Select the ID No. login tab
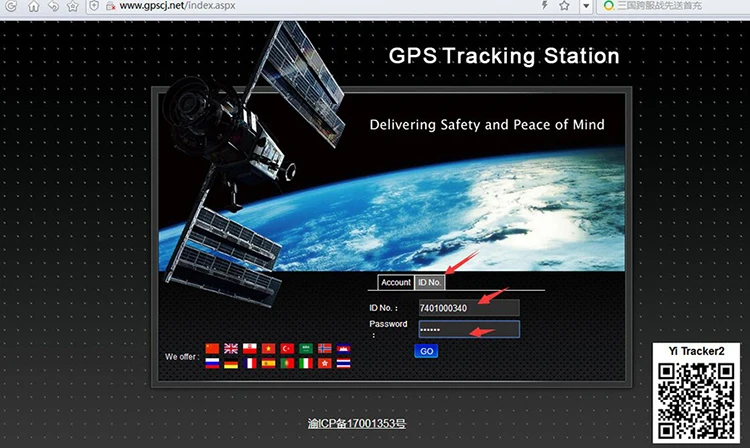750x448 pixels. tap(430, 282)
